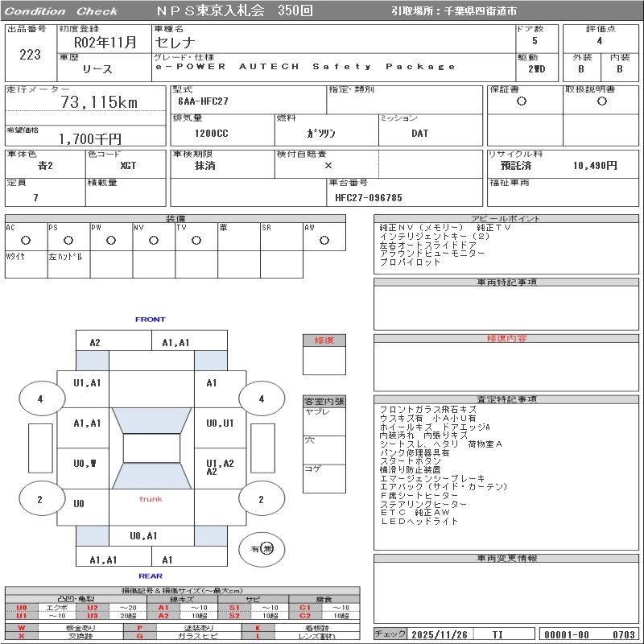644x644 pixels.
Task: Click the red W legend cell
Action: point(22,627)
